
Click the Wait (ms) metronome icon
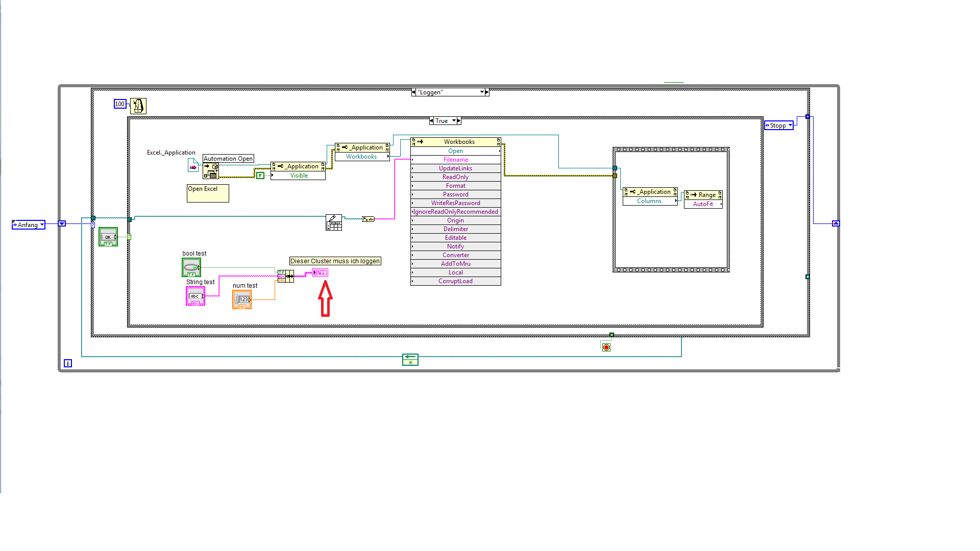pos(138,106)
